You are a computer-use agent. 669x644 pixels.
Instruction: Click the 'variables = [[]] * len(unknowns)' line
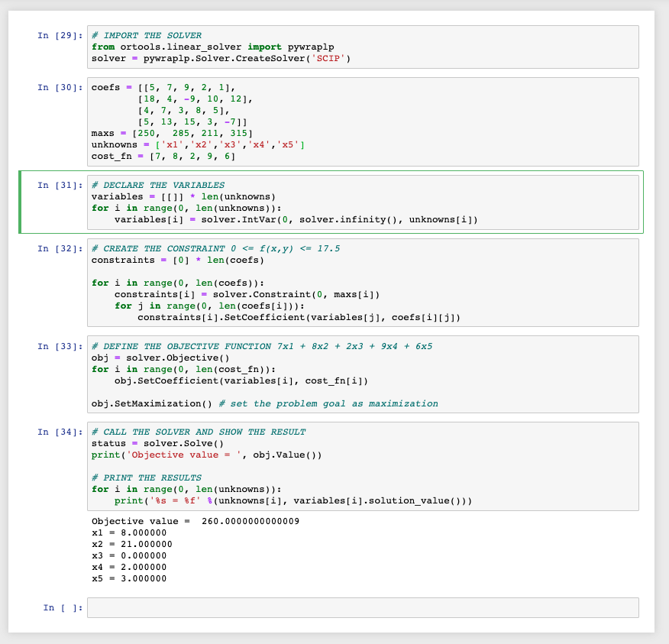183,196
